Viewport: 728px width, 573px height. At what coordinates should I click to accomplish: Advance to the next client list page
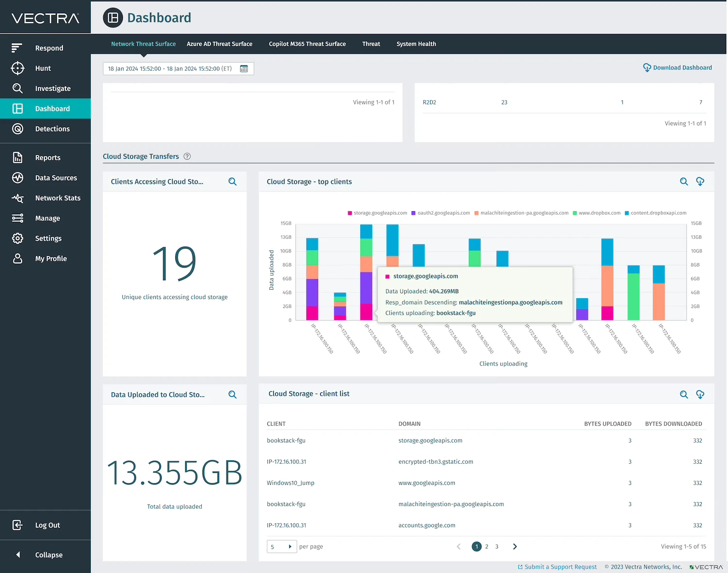coord(515,546)
